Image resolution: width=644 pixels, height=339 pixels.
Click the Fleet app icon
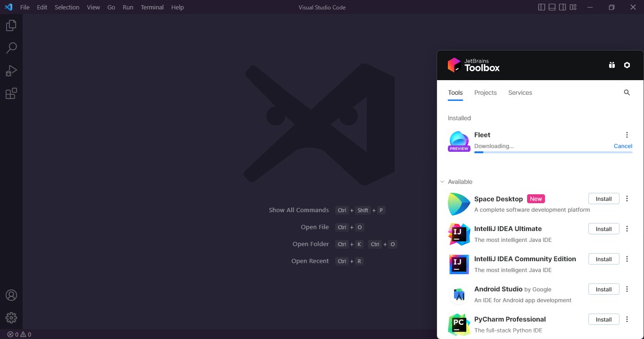point(459,141)
